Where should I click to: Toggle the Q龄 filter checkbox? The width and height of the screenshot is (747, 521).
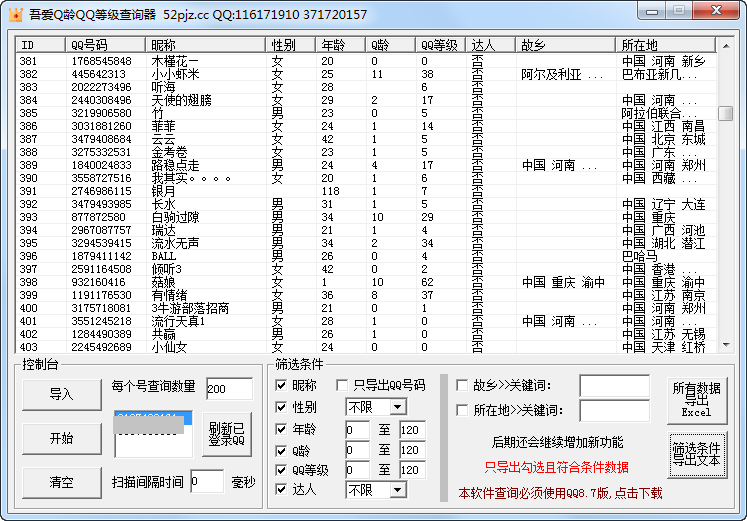pos(281,451)
